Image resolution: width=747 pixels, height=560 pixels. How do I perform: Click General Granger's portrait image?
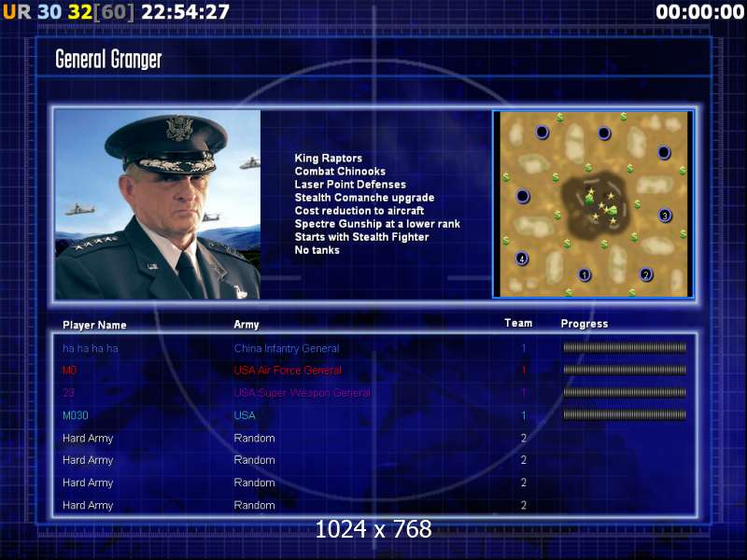pos(158,204)
